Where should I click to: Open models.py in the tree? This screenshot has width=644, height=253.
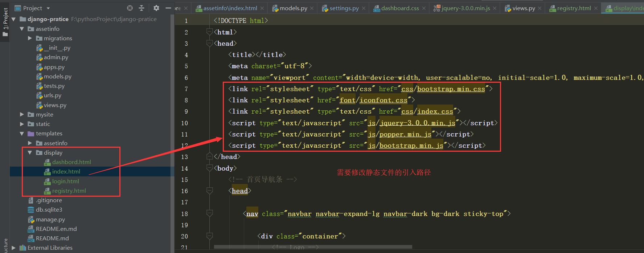[58, 77]
